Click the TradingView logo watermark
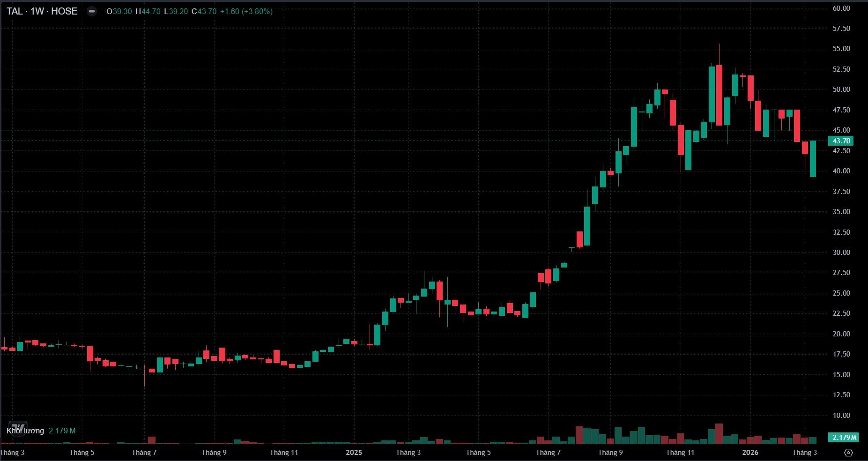The height and width of the screenshot is (461, 868). click(18, 428)
